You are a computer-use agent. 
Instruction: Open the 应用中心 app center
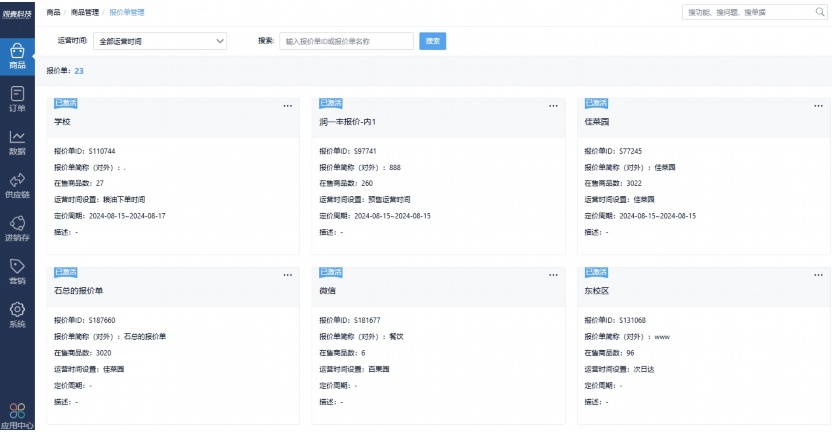17,416
